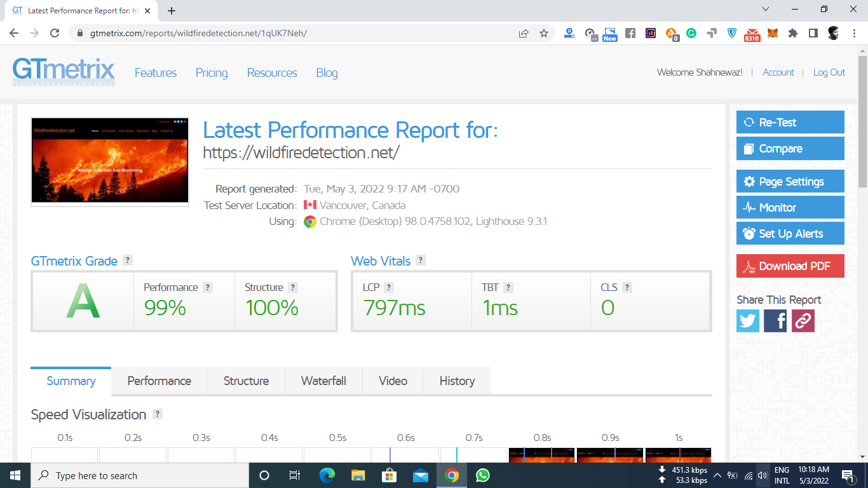Open help icon beside GTmetrix Grade
Screen dimensions: 868x488
[x=128, y=261]
